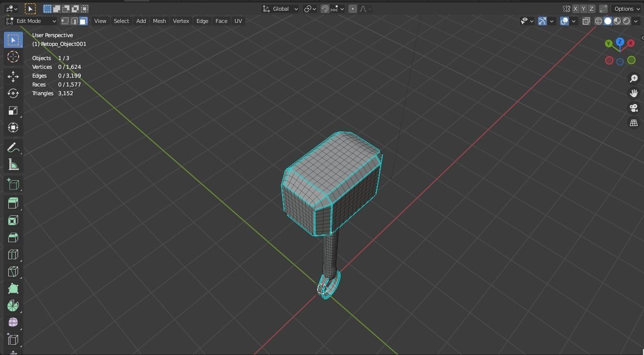Screen dimensions: 644x355
Task: Activate the Spin tool
Action: coord(13,306)
